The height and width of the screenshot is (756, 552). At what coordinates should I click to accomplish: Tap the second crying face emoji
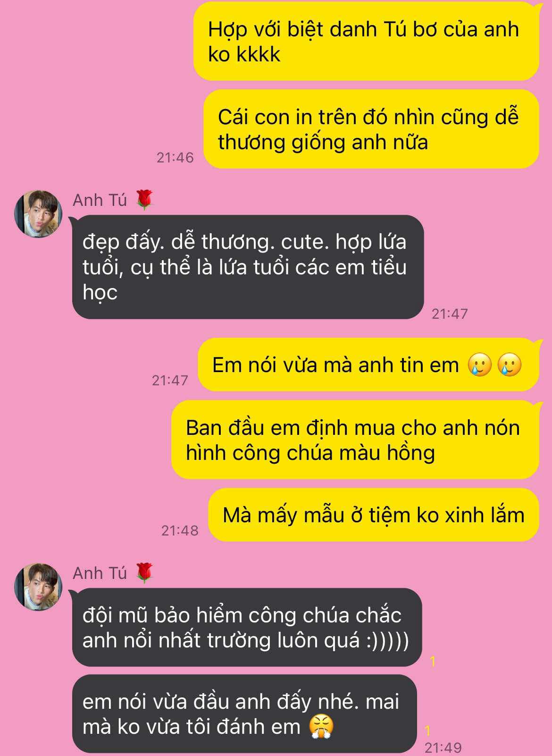pyautogui.click(x=510, y=365)
